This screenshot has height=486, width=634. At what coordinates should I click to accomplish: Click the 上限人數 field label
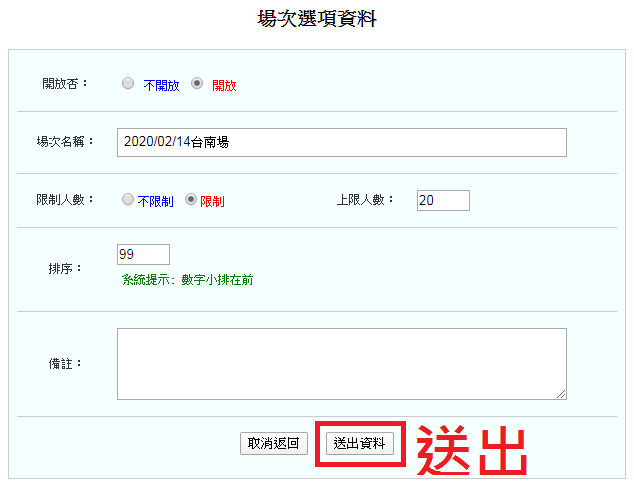366,200
